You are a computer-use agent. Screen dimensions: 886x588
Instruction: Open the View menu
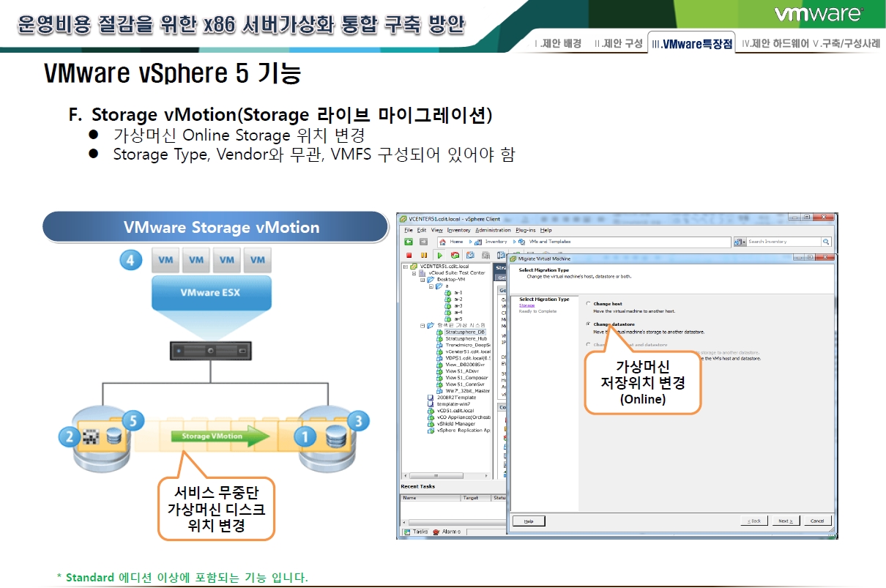pos(436,230)
